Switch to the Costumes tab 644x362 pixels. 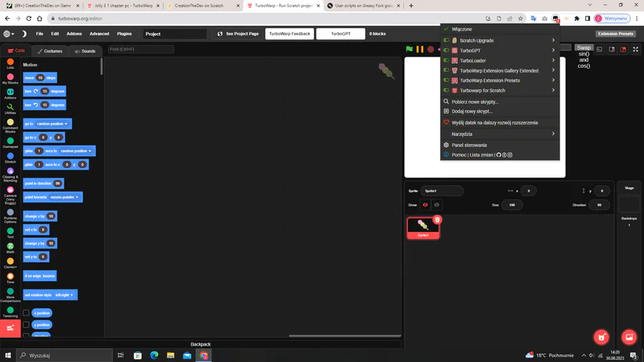pos(50,51)
